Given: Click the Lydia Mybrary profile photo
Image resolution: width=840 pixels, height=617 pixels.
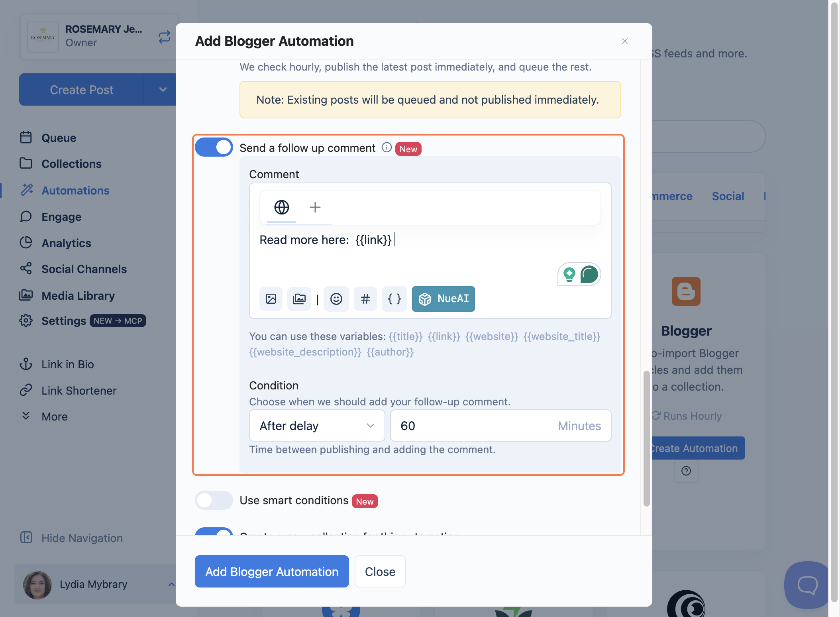Looking at the screenshot, I should (x=37, y=584).
